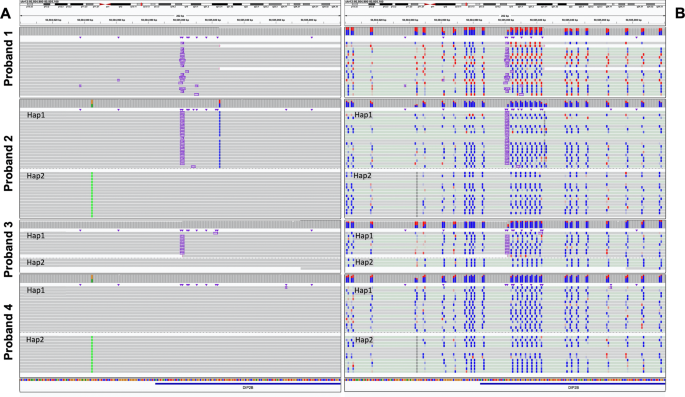Image resolution: width=685 pixels, height=397 pixels.
Task: Click the gray deletion column in Proband 2 Hap2 panel B
Action: [x=417, y=194]
